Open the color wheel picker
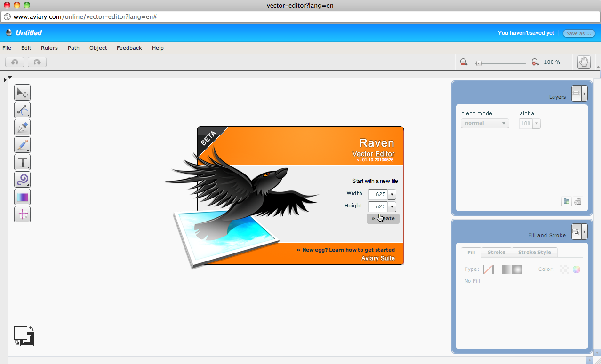Image resolution: width=601 pixels, height=364 pixels. [577, 269]
